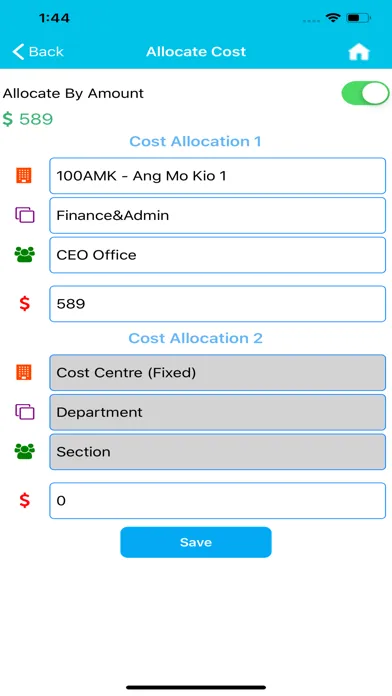Image resolution: width=392 pixels, height=696 pixels.
Task: Click the green people icon beside Section field
Action: 24,451
